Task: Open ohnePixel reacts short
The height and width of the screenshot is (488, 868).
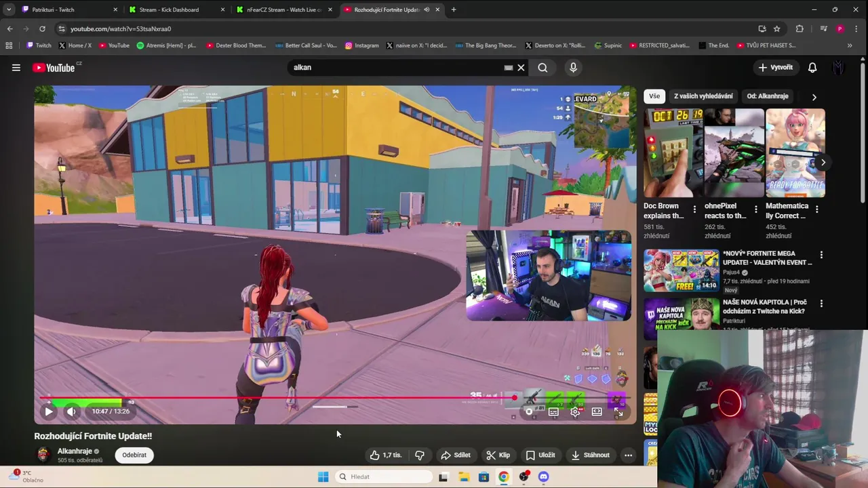Action: pos(734,153)
